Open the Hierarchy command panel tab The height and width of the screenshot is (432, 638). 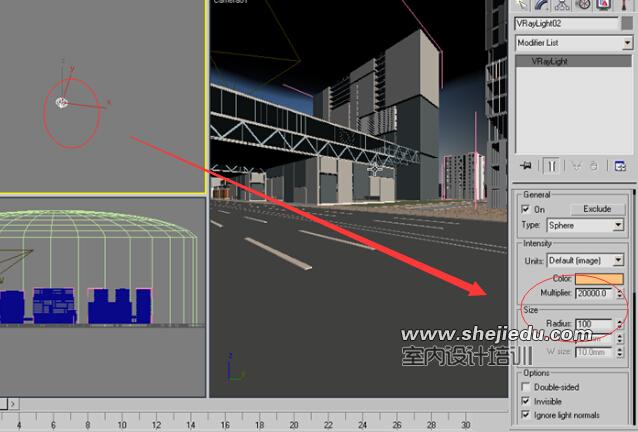[x=562, y=5]
